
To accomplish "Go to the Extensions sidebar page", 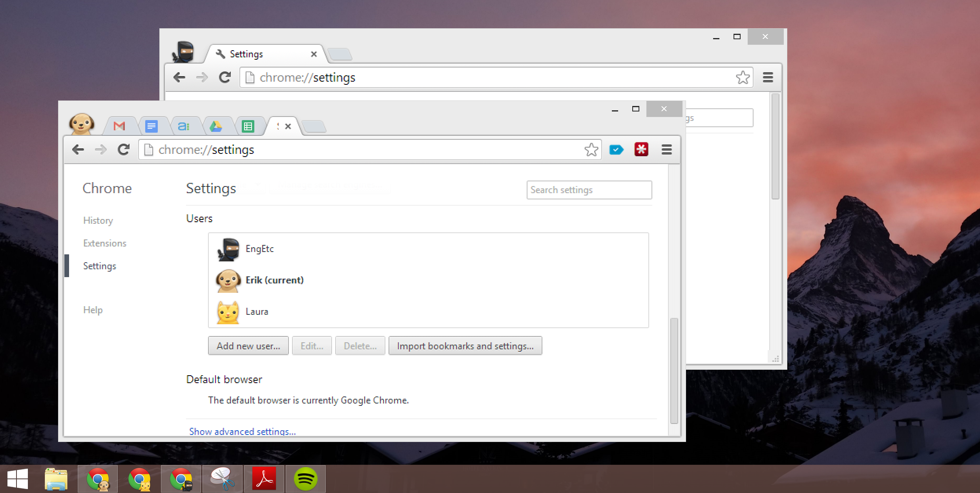I will tap(105, 243).
